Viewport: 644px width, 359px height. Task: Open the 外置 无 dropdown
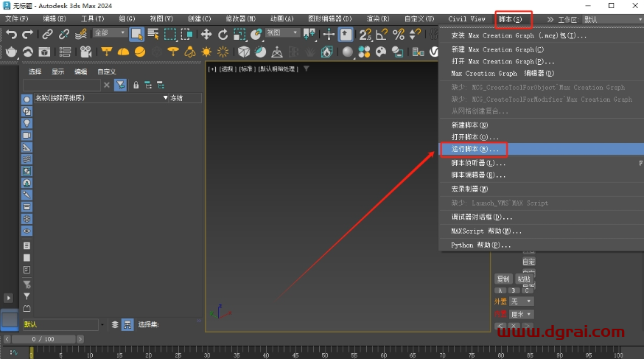coord(522,302)
